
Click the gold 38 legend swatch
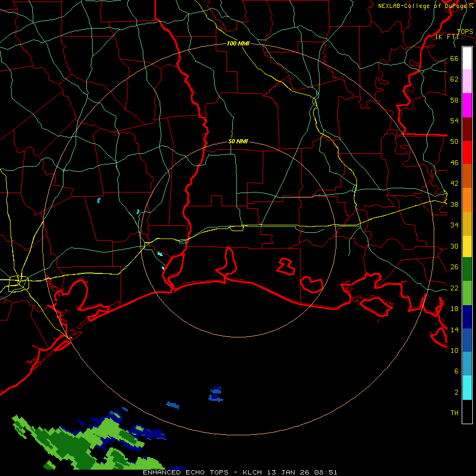tap(467, 224)
